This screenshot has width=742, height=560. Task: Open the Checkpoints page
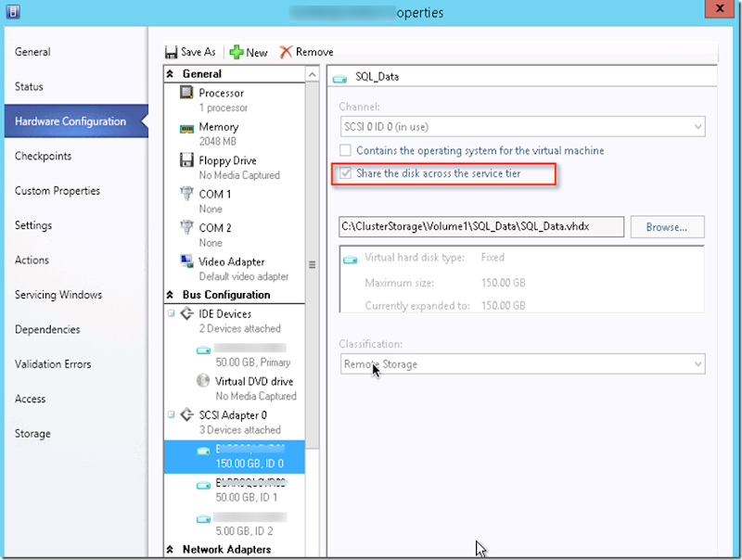pos(43,156)
